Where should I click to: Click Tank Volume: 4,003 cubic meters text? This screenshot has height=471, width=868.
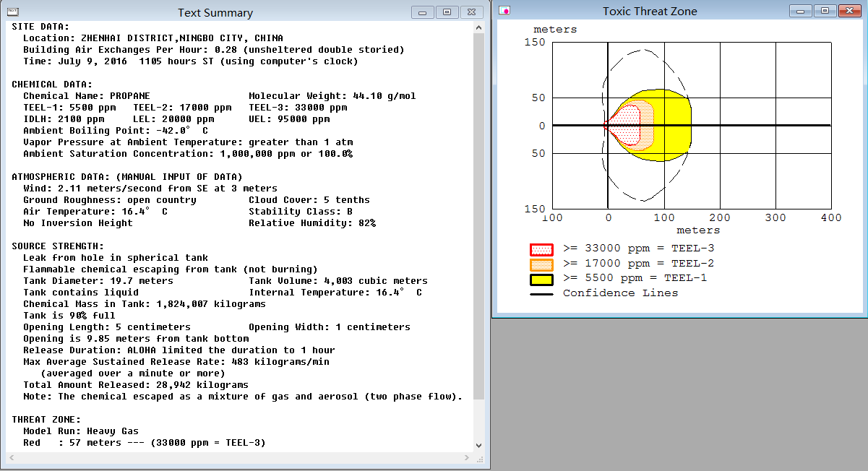[x=338, y=281]
